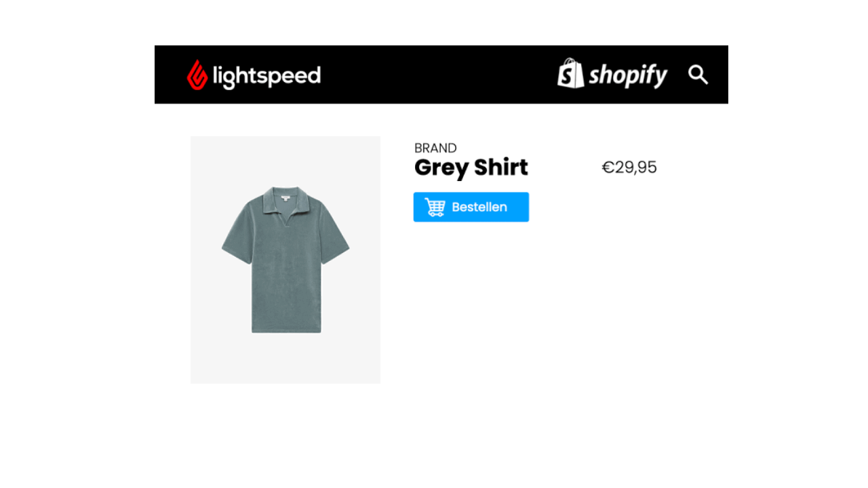
Task: Open the Grey Shirt product title
Action: tap(471, 167)
